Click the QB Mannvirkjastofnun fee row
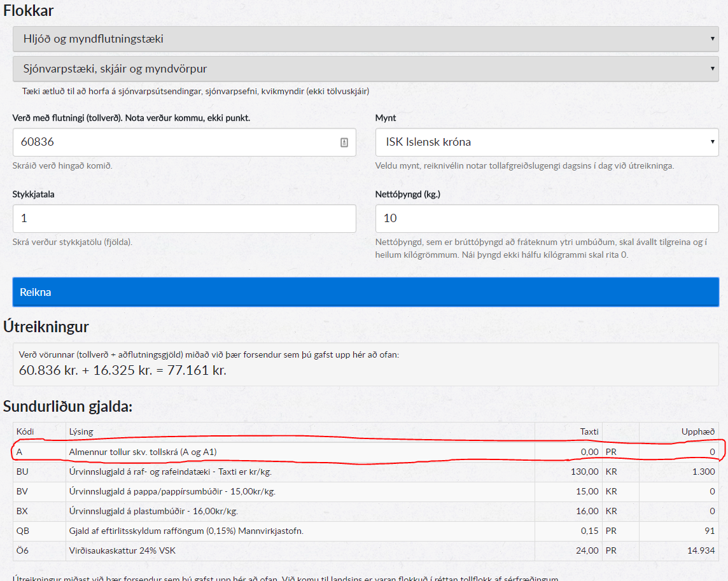This screenshot has width=728, height=581. pos(299,531)
